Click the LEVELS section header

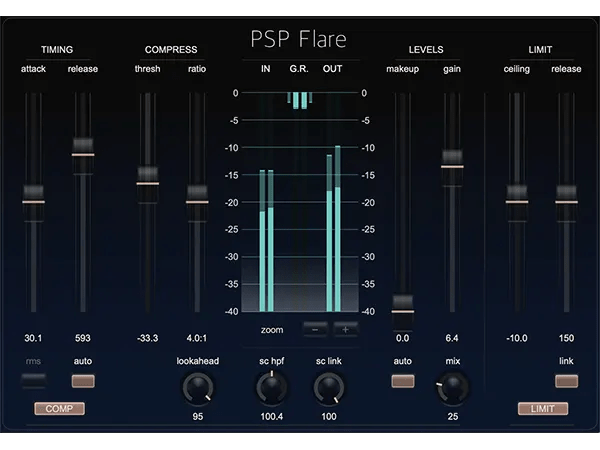tap(426, 50)
